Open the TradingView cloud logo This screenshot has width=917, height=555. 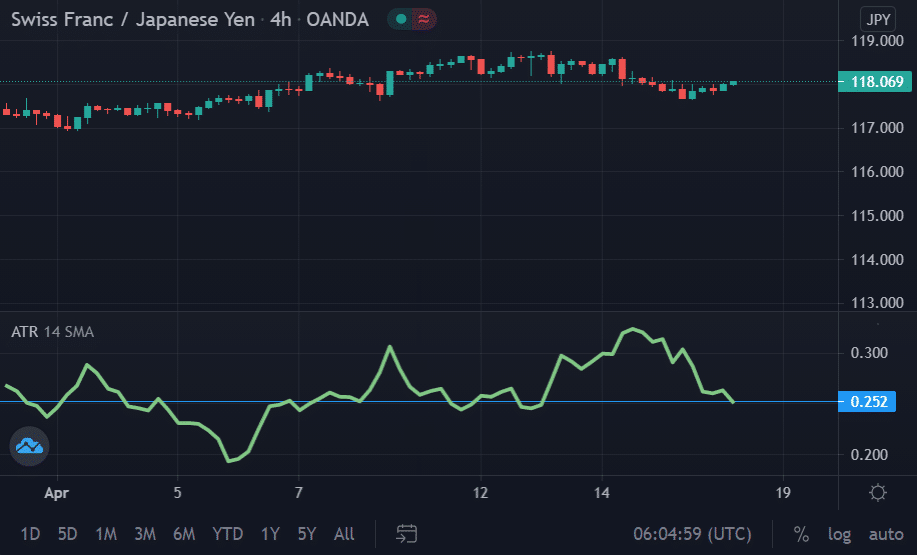coord(29,446)
